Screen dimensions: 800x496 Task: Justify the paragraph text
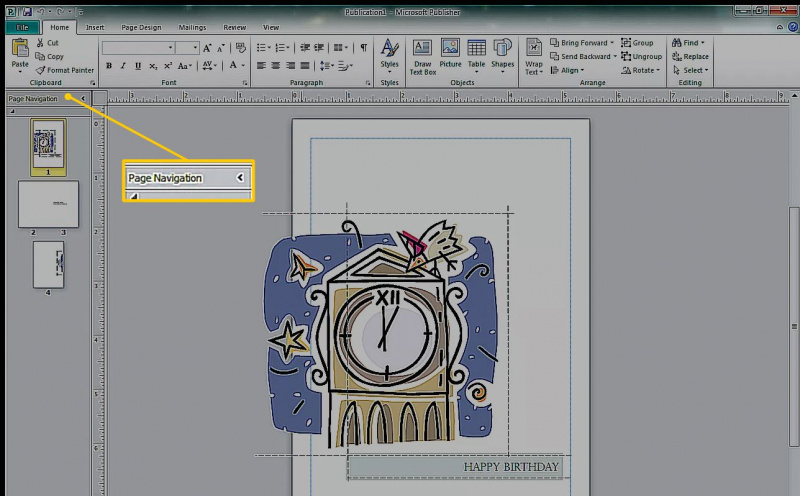coord(305,66)
